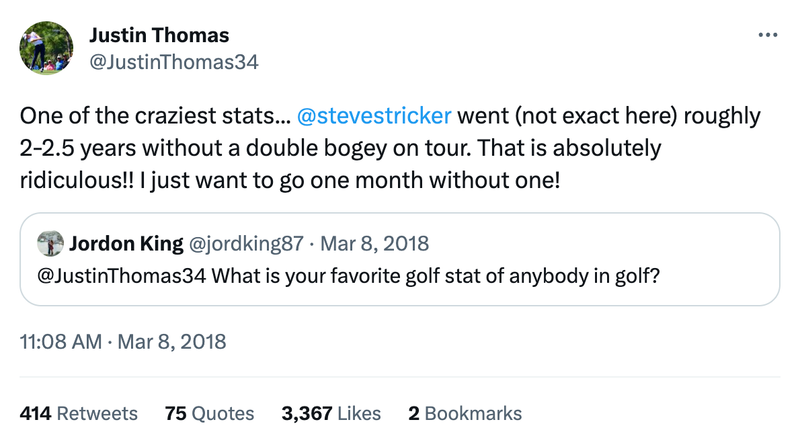800x446 pixels.
Task: Click the words 'One of the craziest stats'
Action: point(140,115)
